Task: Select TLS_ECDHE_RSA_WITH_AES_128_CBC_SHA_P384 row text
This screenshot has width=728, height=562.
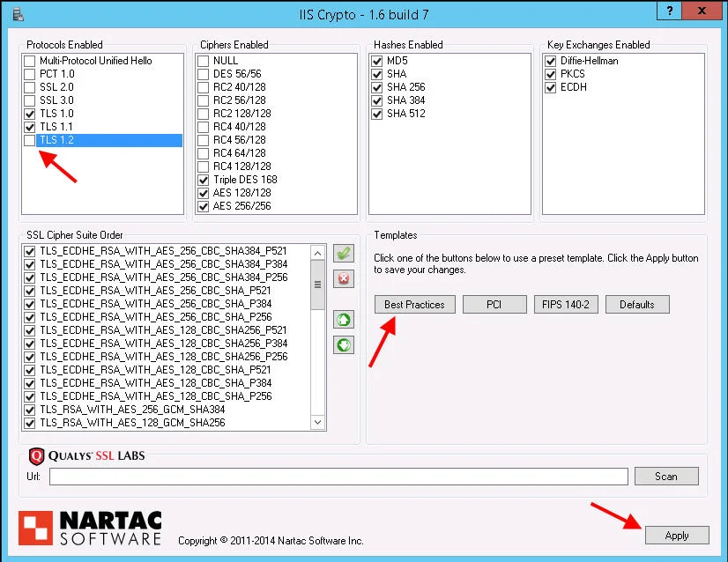Action: (155, 383)
